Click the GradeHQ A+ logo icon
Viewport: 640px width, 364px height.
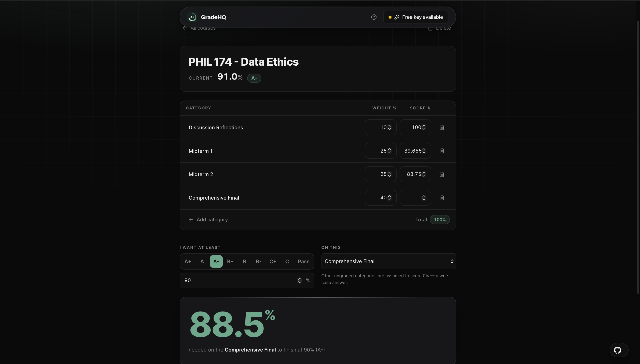coord(192,17)
